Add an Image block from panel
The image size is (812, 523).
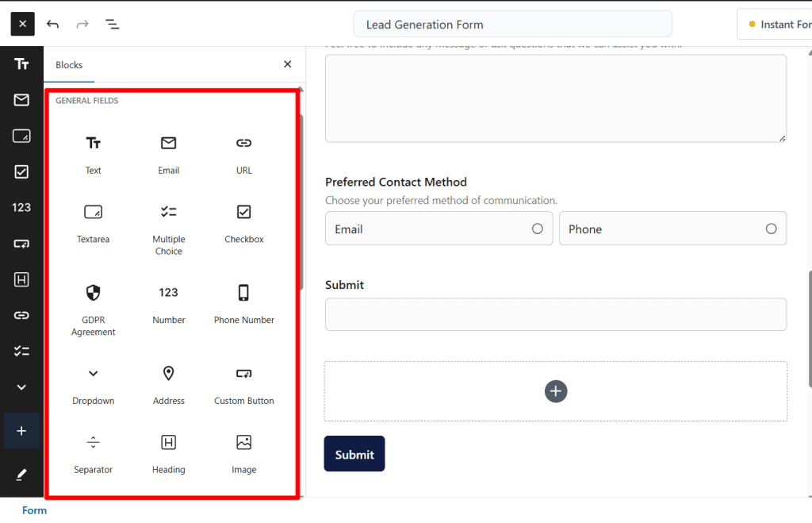click(x=243, y=453)
